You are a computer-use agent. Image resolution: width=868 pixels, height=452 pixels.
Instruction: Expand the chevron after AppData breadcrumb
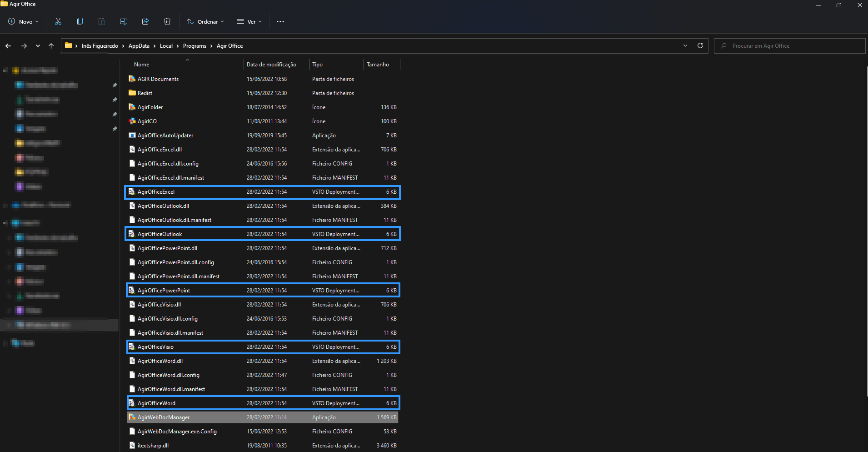pyautogui.click(x=155, y=46)
